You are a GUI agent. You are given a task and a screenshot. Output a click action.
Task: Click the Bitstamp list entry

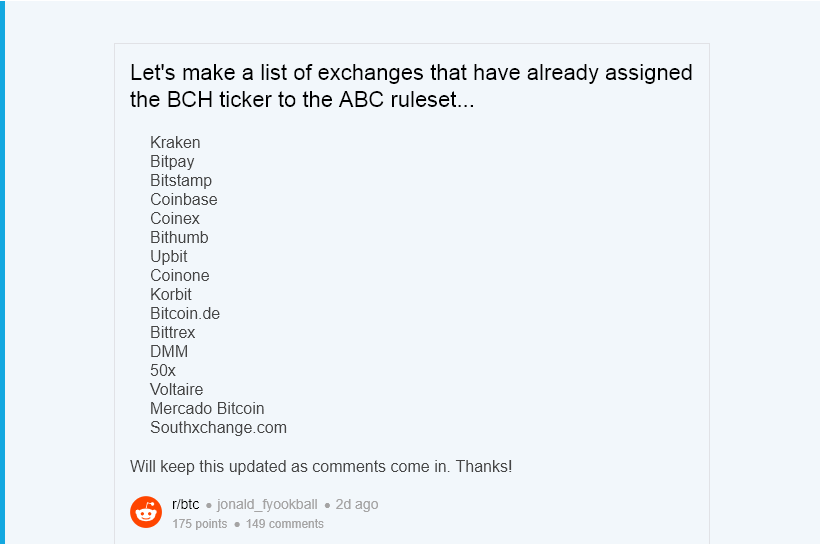pos(181,181)
